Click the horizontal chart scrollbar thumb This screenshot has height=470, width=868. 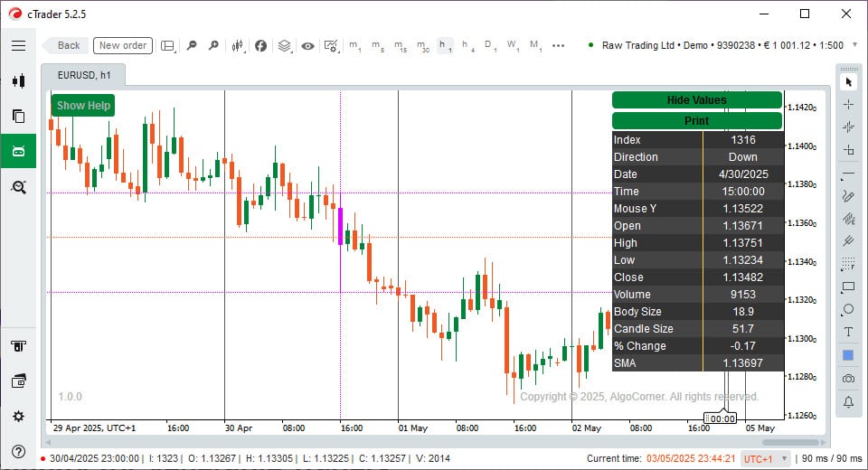point(790,442)
